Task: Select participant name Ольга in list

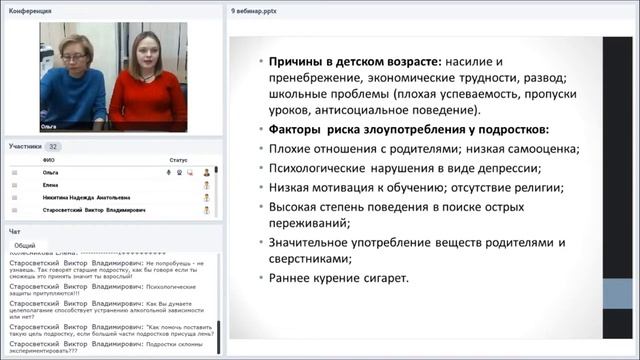Action: point(50,173)
